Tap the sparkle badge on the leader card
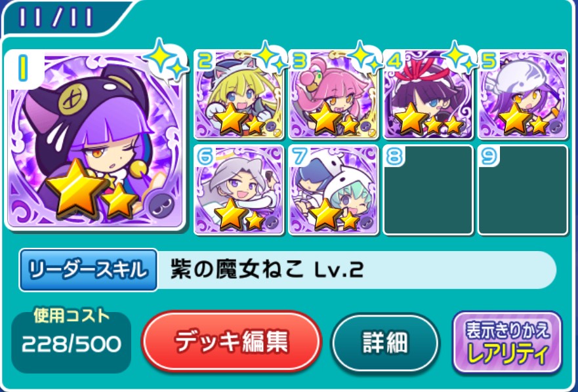Screen dimensions: 578x392 (x=165, y=60)
